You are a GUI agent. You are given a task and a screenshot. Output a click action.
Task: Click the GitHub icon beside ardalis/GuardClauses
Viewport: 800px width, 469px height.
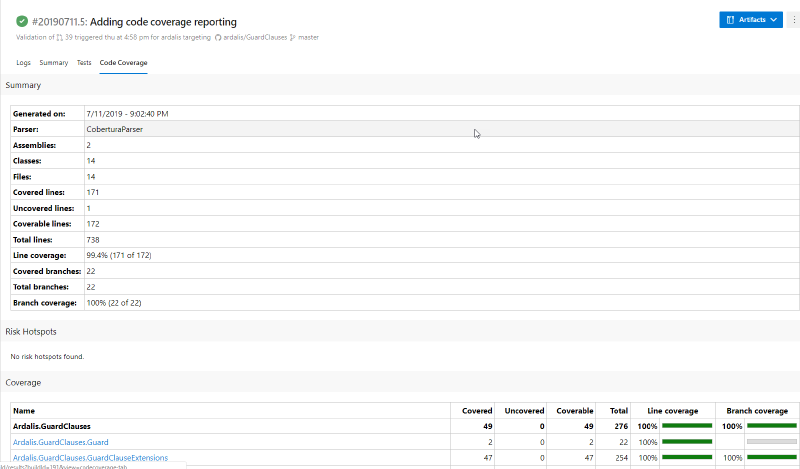[x=218, y=37]
